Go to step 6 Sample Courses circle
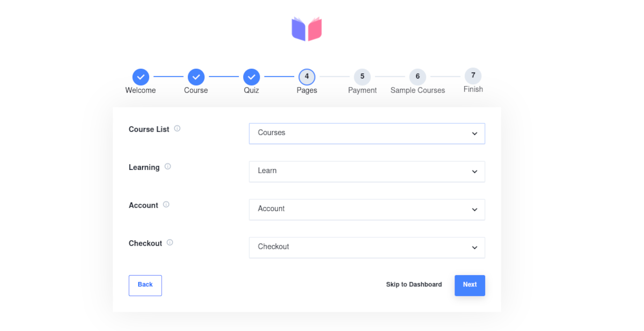Image resolution: width=644 pixels, height=331 pixels. click(x=418, y=77)
